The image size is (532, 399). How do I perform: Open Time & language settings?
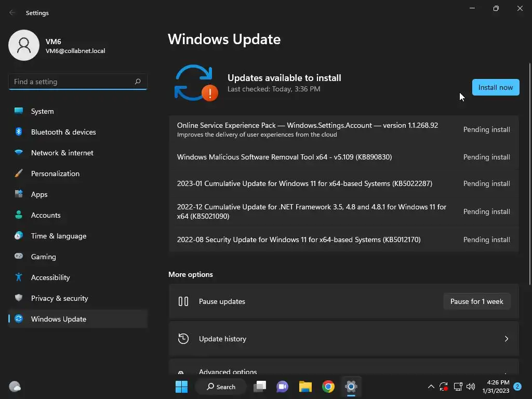point(78,235)
